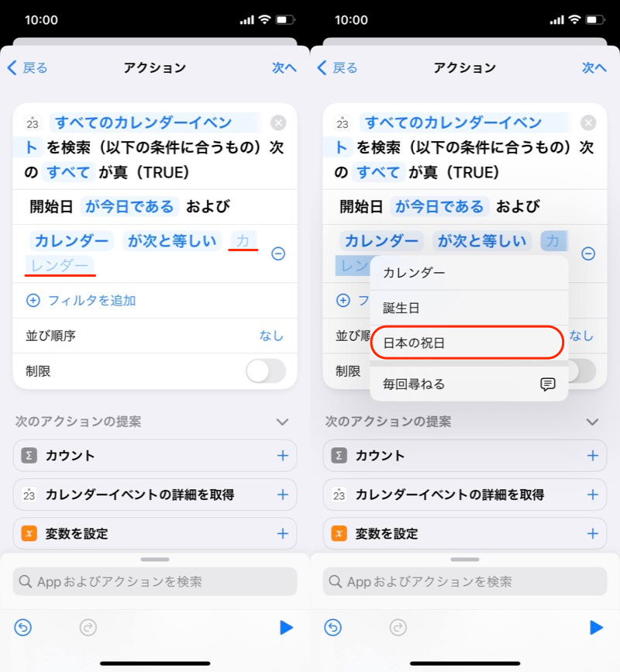Viewport: 620px width, 672px height.
Task: Open the なし sort order value in left phone
Action: 271,336
